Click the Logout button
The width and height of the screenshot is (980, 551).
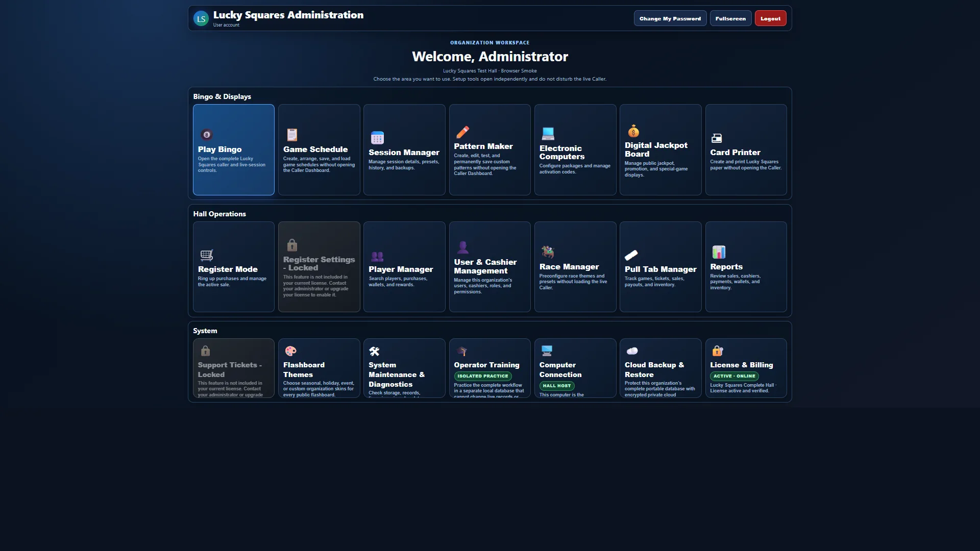770,18
